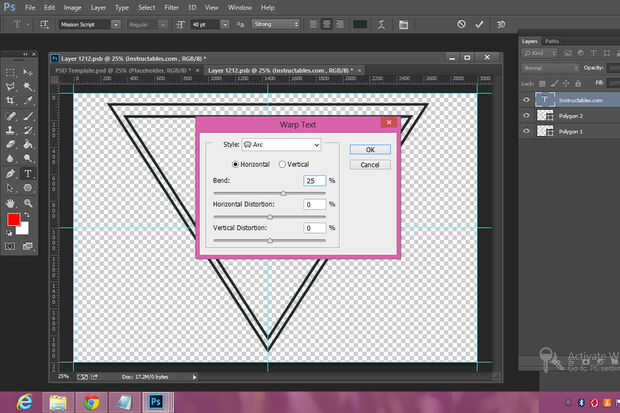
Task: Select the Hand tool
Action: [x=11, y=201]
